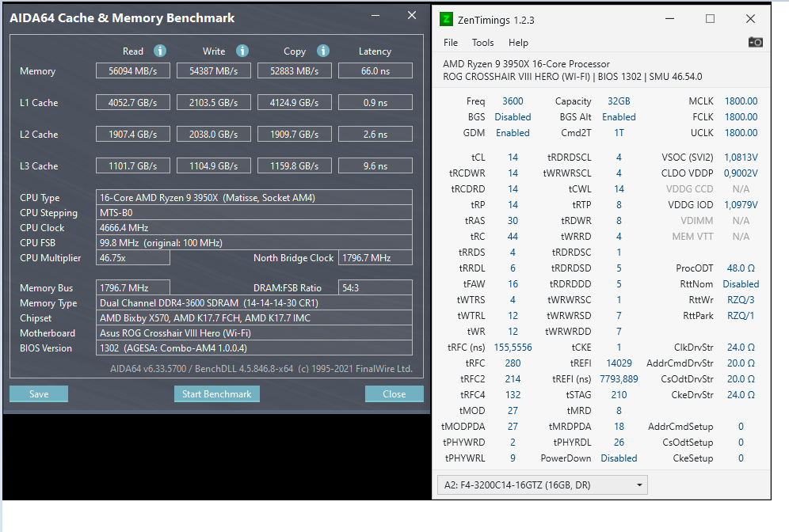Click BGS value Disabled
Image resolution: width=789 pixels, height=532 pixels.
(513, 117)
